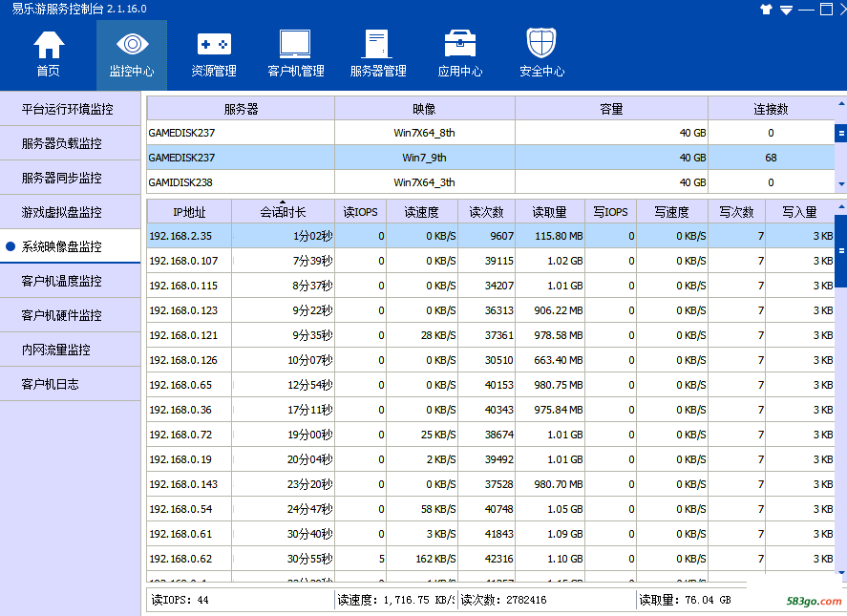Open 客户机温度监控 in sidebar
Image resolution: width=847 pixels, height=616 pixels.
tap(71, 281)
